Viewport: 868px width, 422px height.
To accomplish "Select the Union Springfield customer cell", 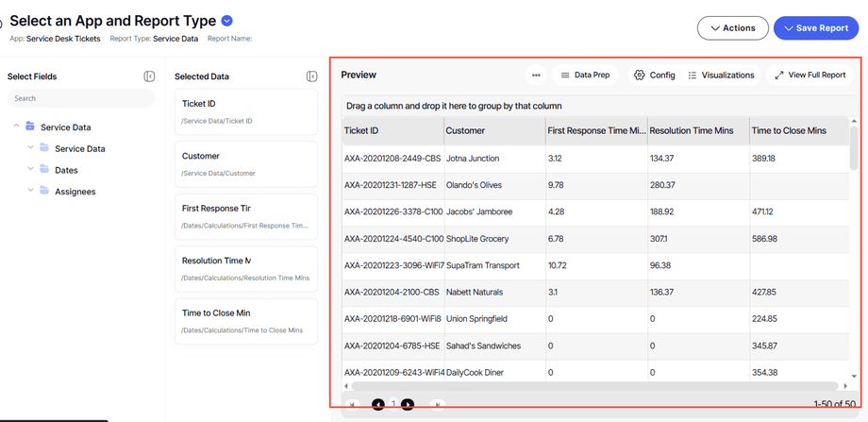I will (495, 319).
